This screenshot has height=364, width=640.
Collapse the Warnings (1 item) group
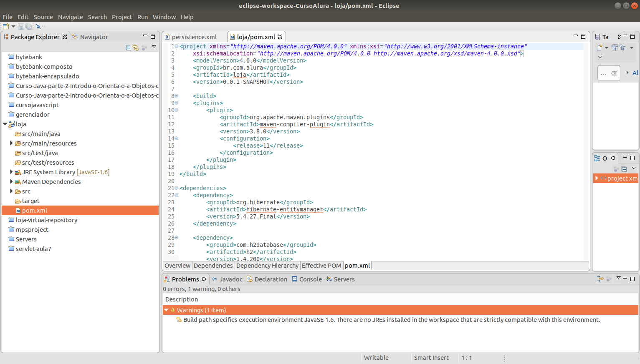click(166, 310)
